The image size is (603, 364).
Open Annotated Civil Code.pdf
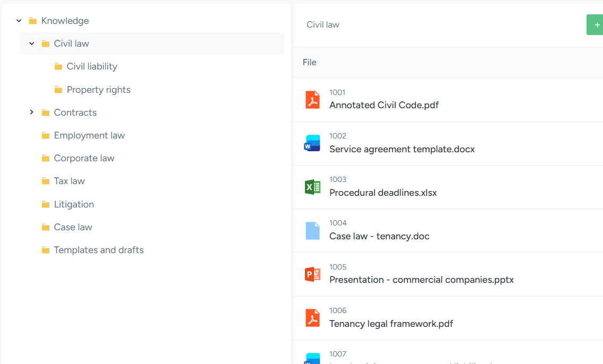tap(384, 105)
